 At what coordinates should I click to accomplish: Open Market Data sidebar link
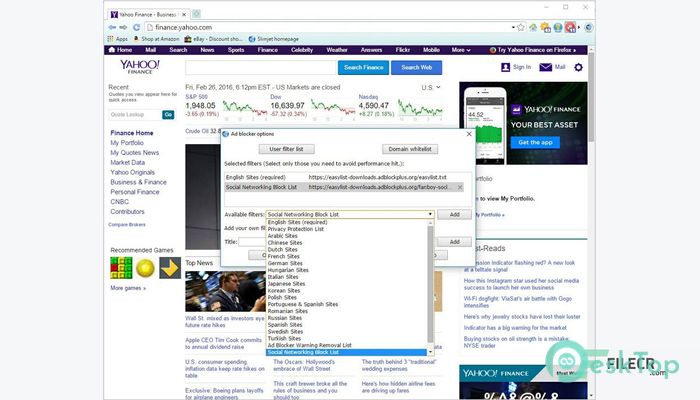pyautogui.click(x=128, y=162)
